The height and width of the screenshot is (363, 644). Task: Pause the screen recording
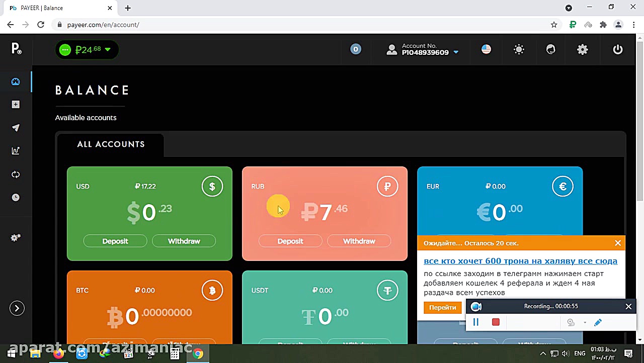476,322
